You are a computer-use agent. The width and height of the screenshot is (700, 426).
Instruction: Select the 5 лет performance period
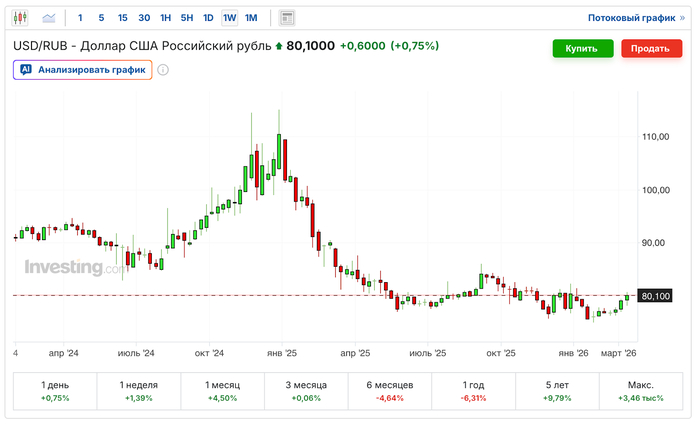click(558, 391)
